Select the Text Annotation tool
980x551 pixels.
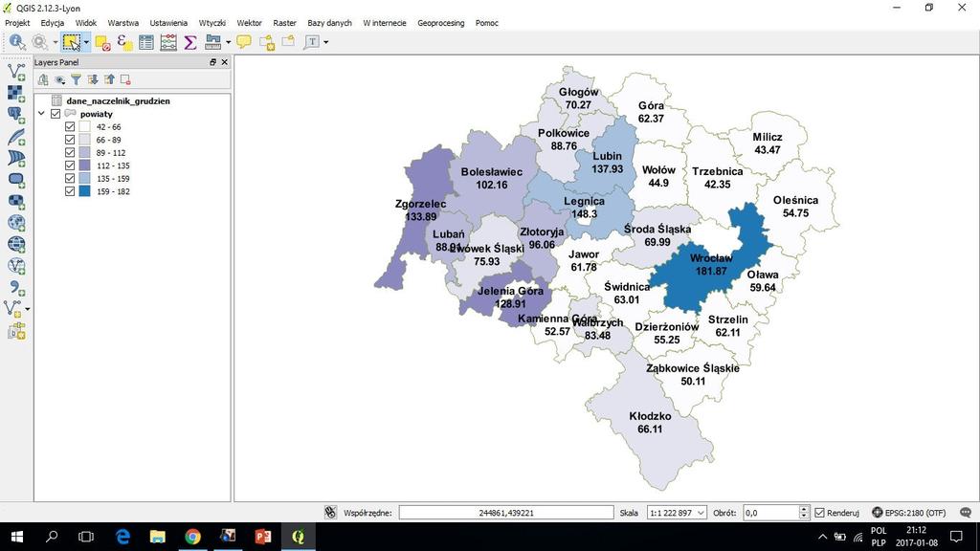pyautogui.click(x=311, y=42)
